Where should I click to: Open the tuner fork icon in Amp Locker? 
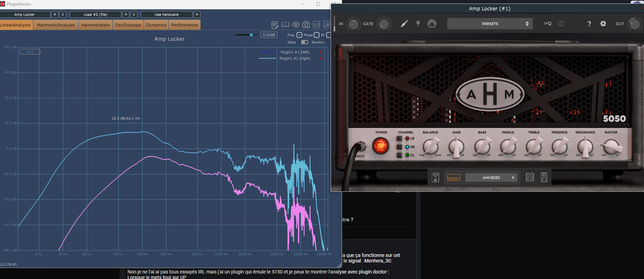click(x=418, y=24)
